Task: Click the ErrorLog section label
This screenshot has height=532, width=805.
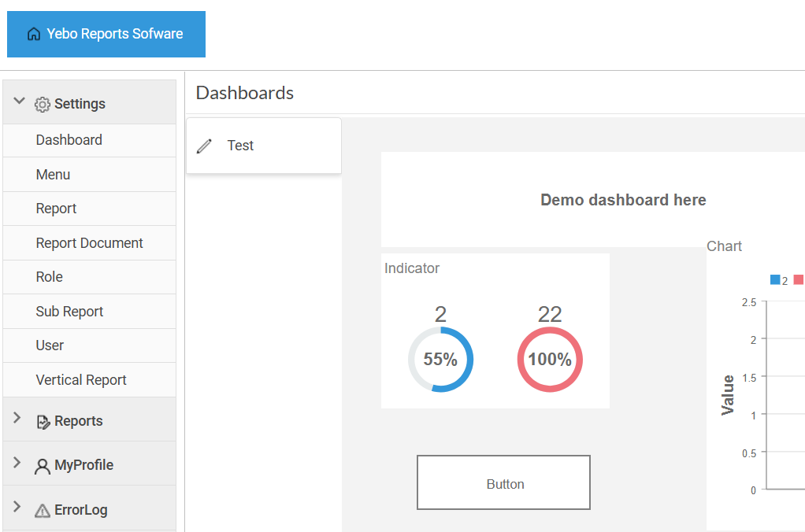Action: [x=81, y=509]
